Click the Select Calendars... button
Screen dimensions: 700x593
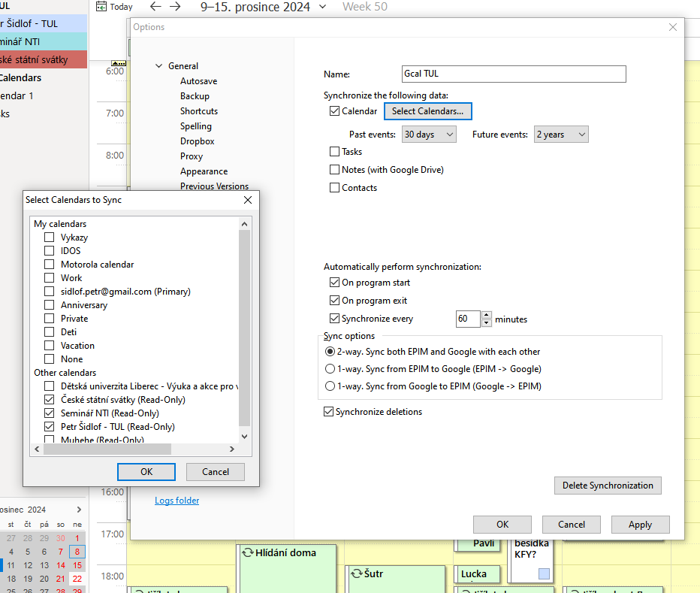[427, 111]
